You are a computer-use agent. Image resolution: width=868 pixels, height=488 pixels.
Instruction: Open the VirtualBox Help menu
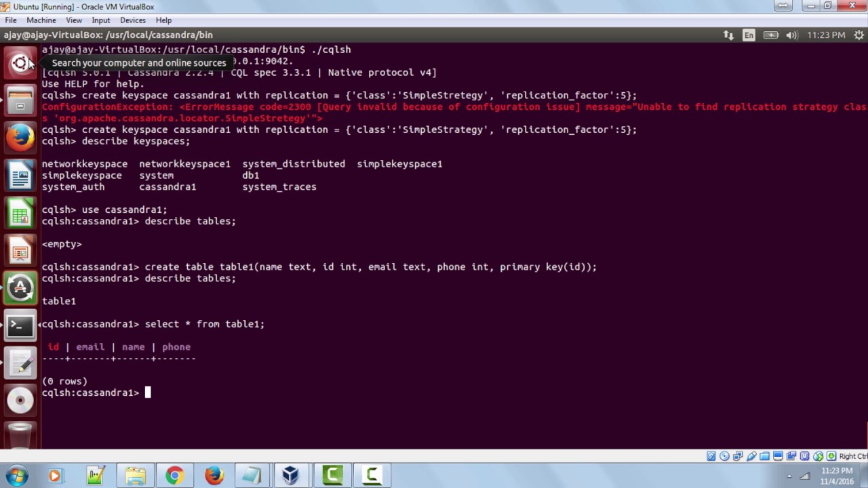pyautogui.click(x=163, y=20)
